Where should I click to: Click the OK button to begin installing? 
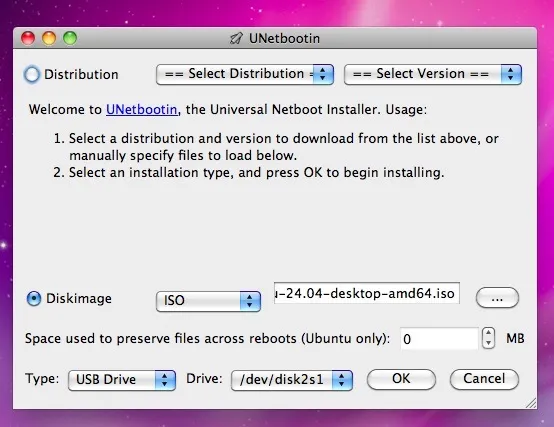click(401, 379)
